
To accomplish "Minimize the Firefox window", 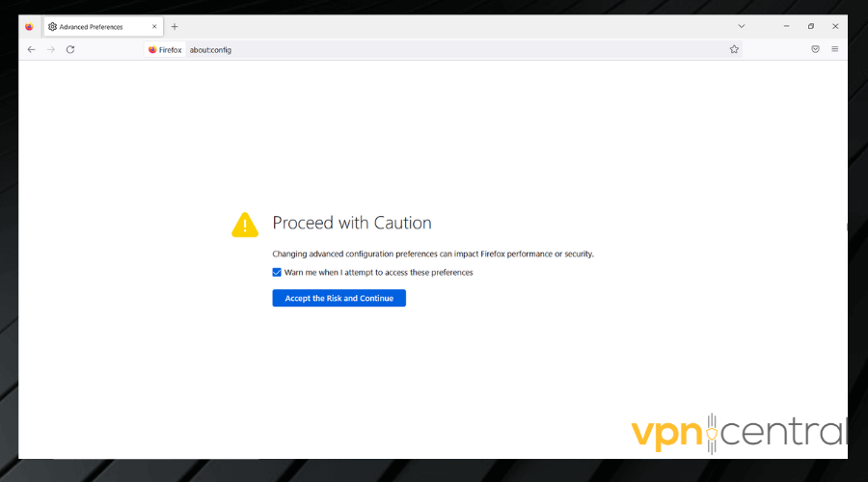I will [x=787, y=26].
